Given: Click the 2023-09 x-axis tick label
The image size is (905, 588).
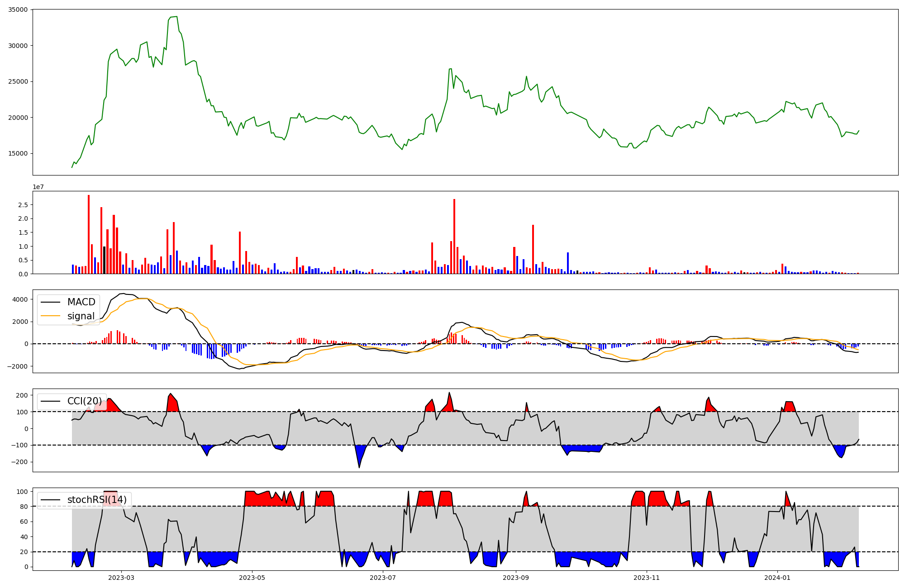Looking at the screenshot, I should point(516,578).
